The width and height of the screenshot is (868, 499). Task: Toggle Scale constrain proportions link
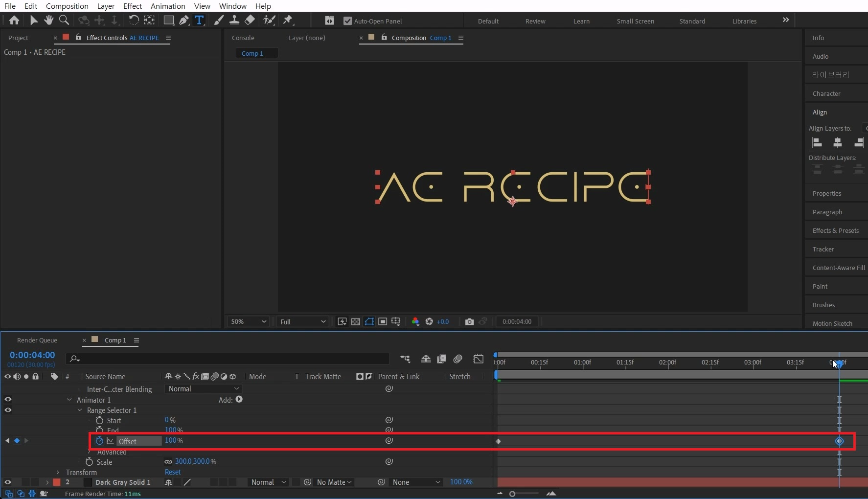pyautogui.click(x=168, y=462)
